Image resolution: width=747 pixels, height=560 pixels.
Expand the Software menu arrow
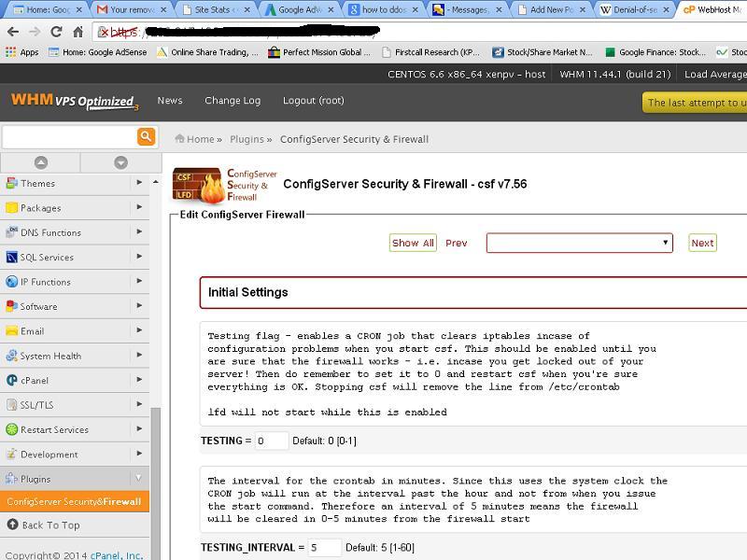[139, 306]
